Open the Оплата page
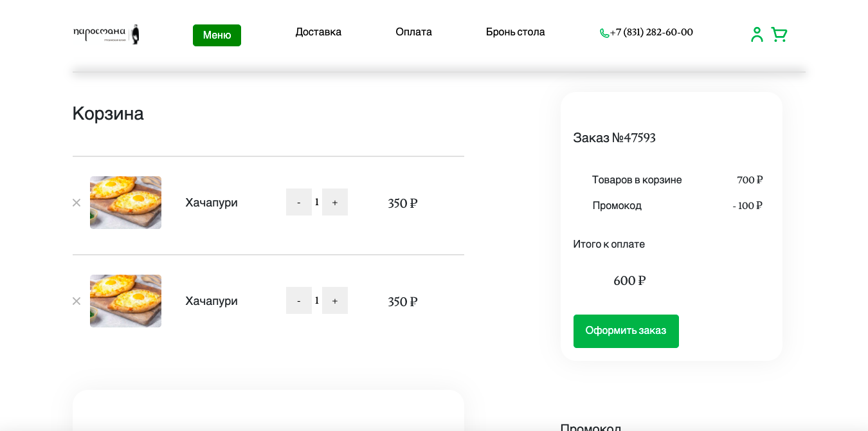The width and height of the screenshot is (868, 431). (413, 32)
